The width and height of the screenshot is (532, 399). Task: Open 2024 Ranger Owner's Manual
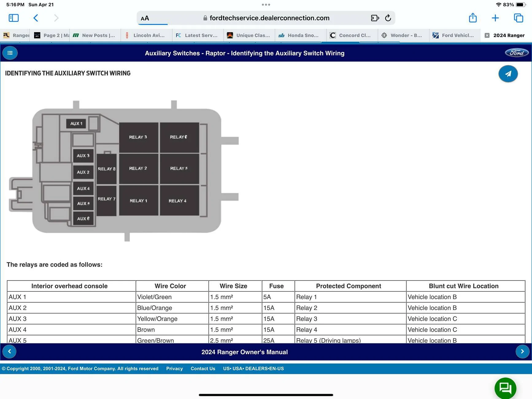(x=244, y=352)
